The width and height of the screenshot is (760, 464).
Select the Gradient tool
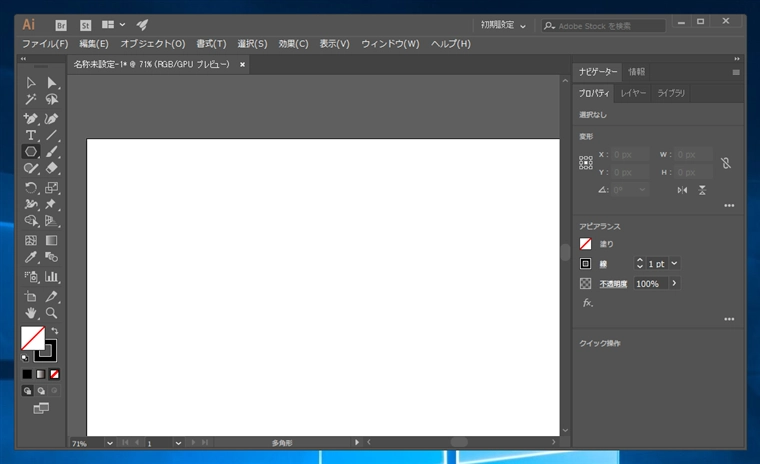click(51, 240)
